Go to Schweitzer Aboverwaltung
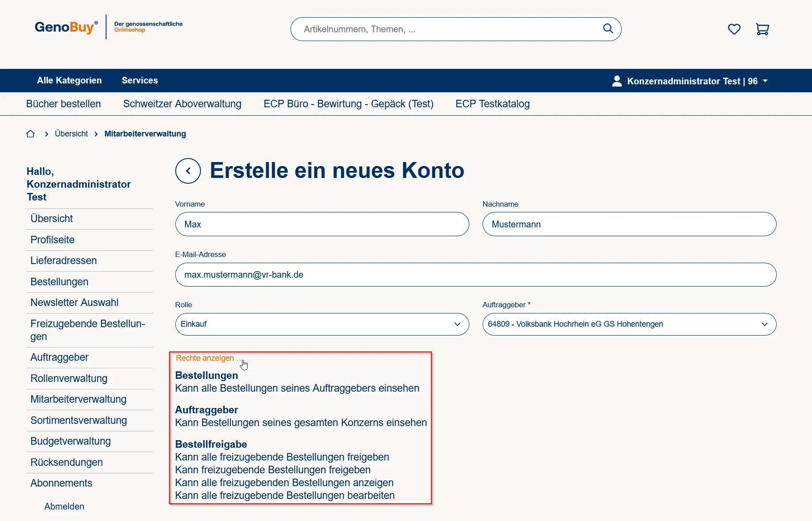This screenshot has width=812, height=521. pyautogui.click(x=182, y=104)
